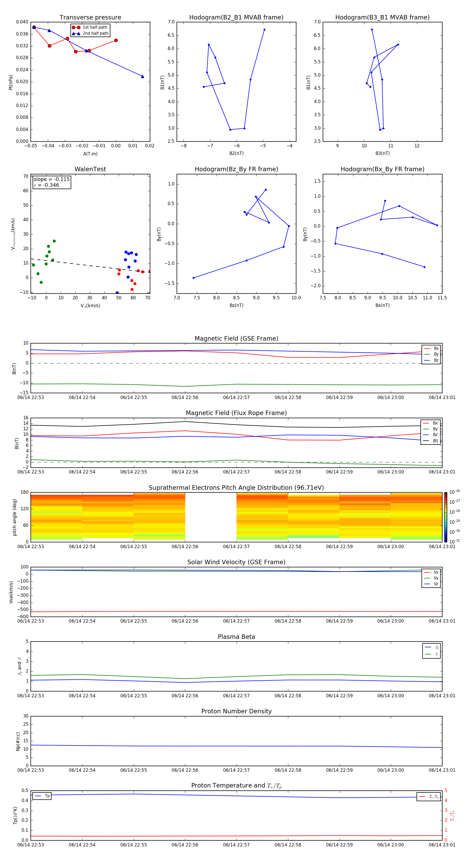Select "Vy" in the solar wind velocity legend
This screenshot has width=473, height=868.
coord(431,578)
